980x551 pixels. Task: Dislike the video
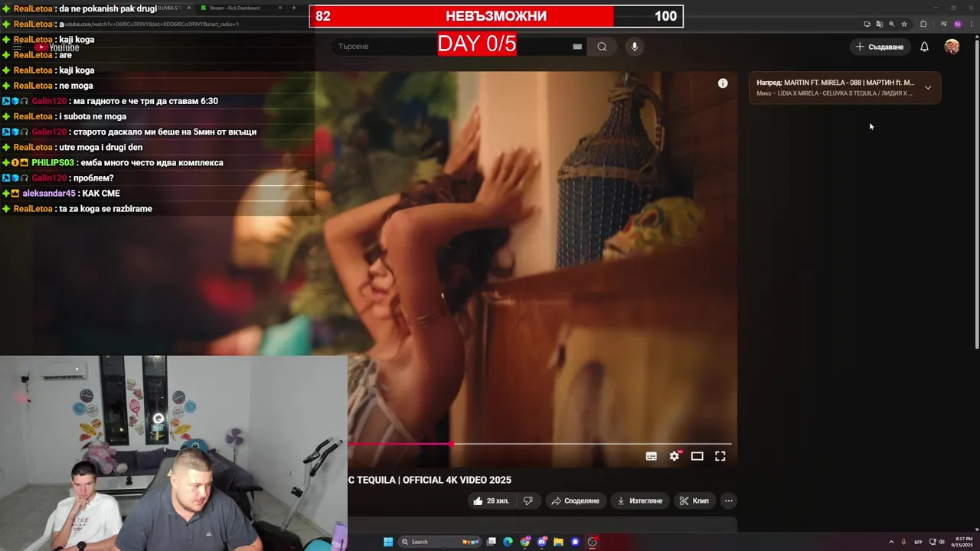[x=528, y=501]
